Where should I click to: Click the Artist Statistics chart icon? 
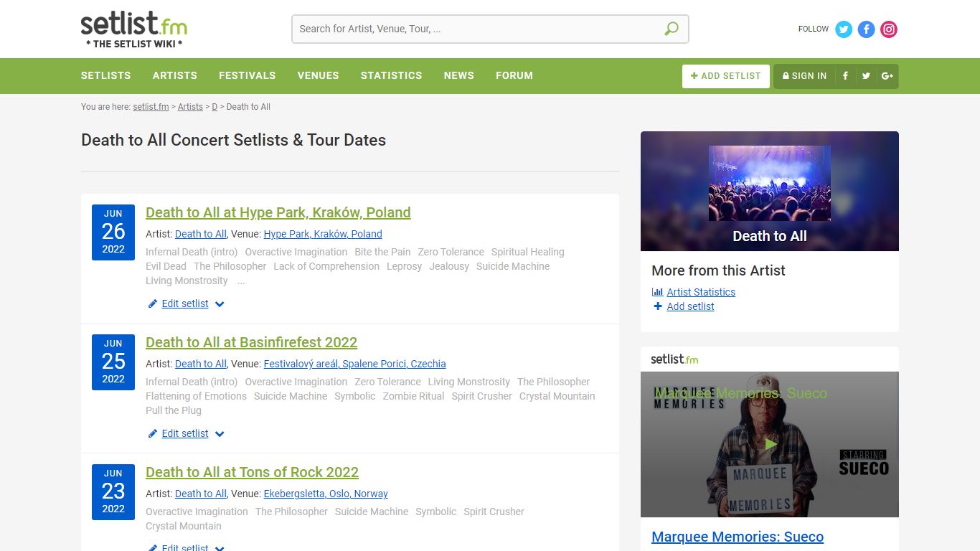657,292
